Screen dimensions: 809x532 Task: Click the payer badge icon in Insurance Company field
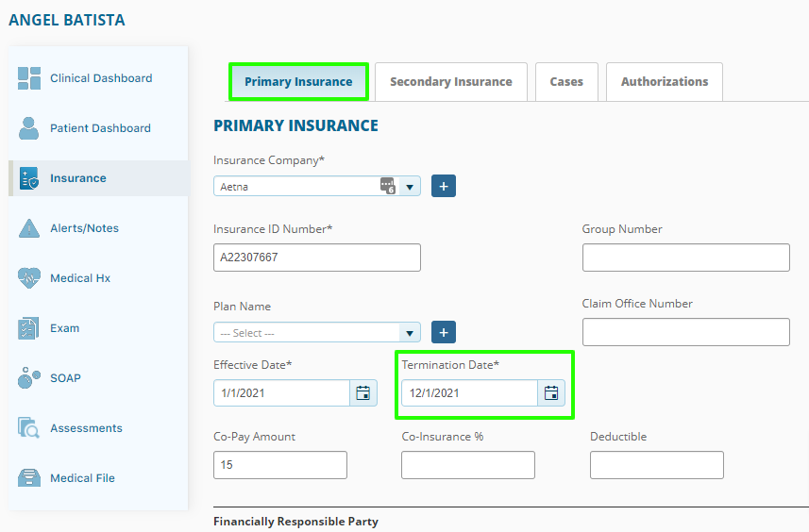(x=388, y=186)
